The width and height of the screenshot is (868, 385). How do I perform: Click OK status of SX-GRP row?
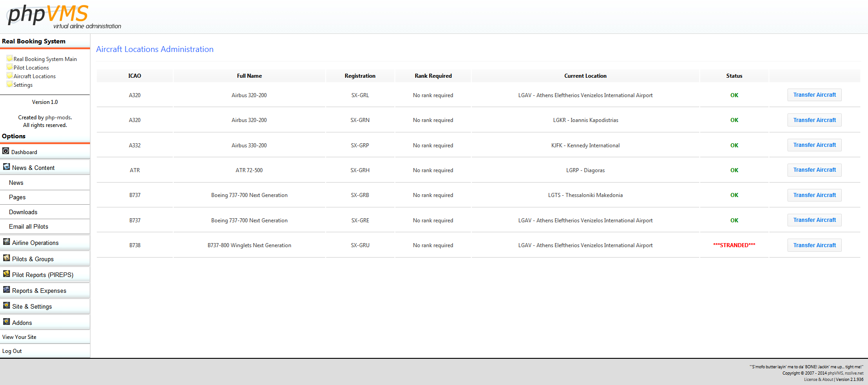[734, 146]
